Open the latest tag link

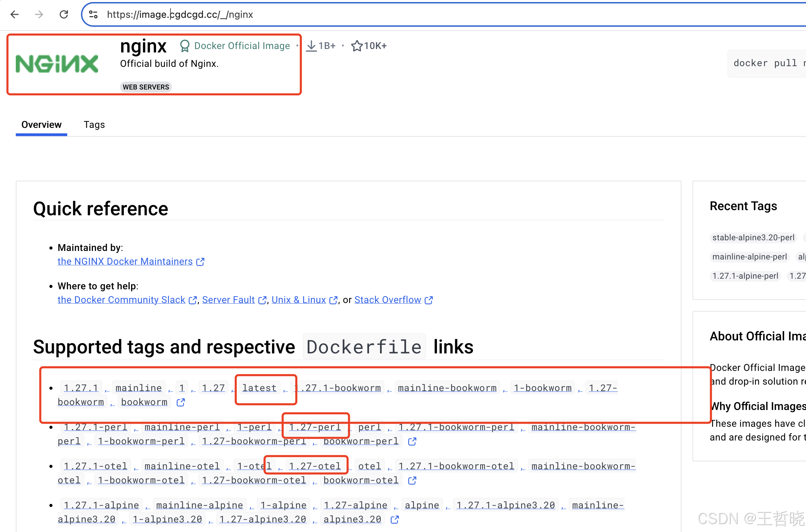[259, 388]
